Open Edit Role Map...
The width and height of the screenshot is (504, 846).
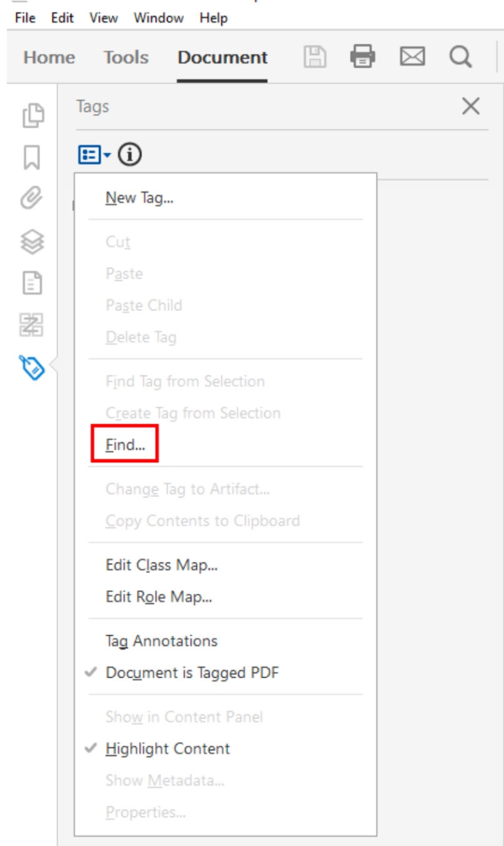(158, 597)
